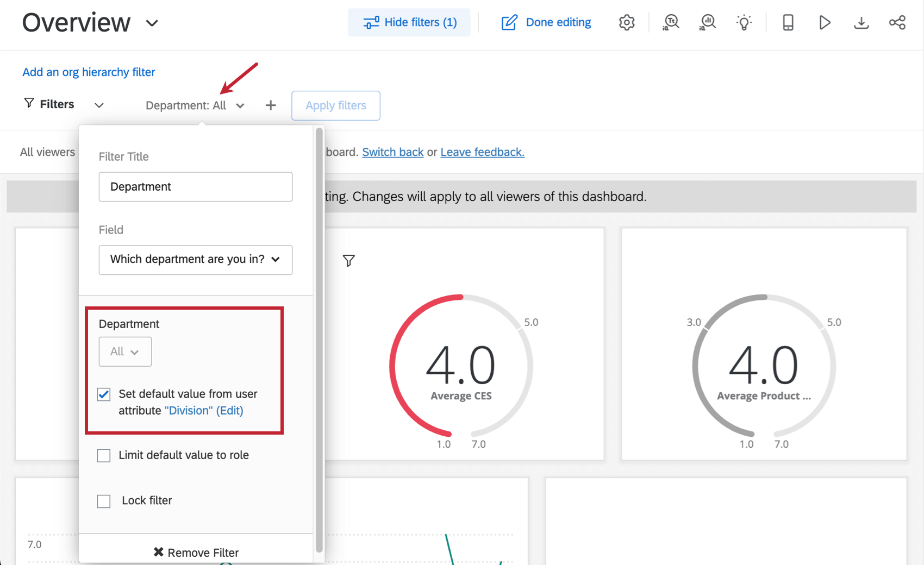Open dashboard settings gear icon

(627, 22)
